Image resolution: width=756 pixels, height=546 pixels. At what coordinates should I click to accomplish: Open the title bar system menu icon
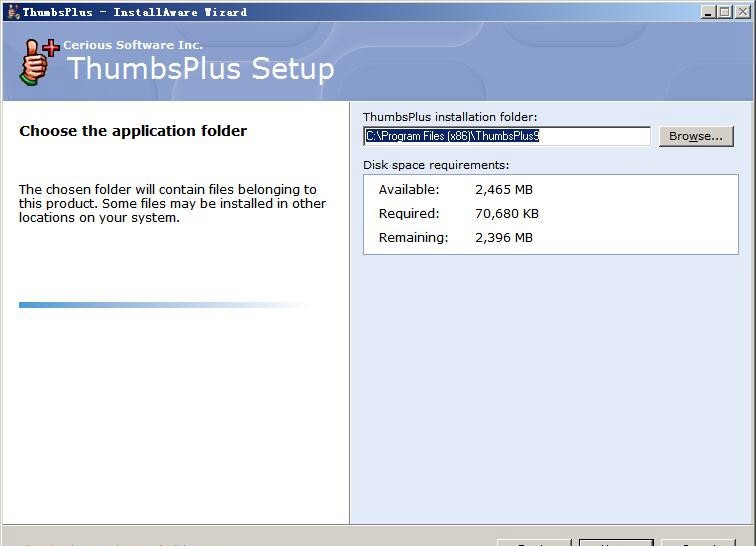coord(14,12)
